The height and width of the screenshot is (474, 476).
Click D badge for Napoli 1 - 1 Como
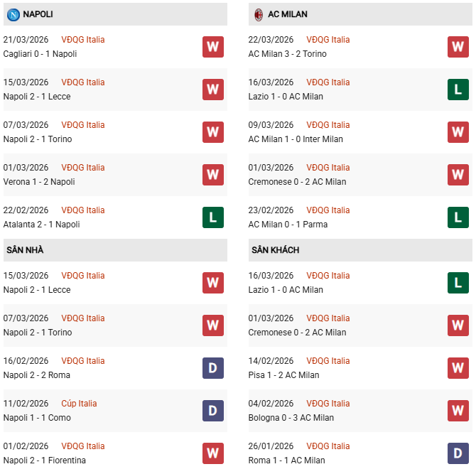point(213,411)
